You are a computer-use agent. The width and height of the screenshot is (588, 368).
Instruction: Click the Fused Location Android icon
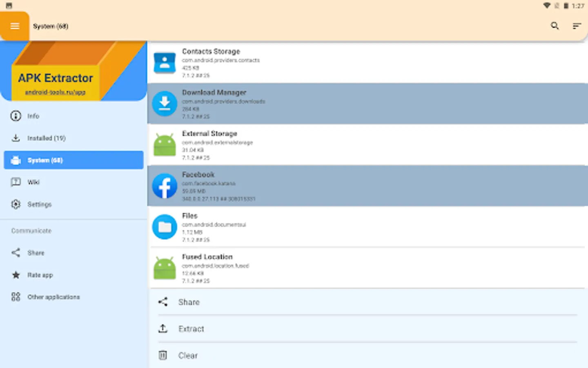(x=165, y=268)
